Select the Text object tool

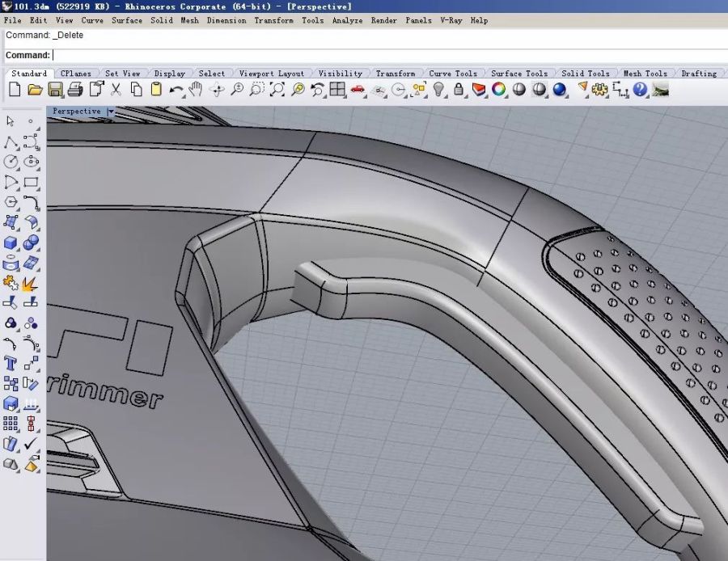click(11, 363)
